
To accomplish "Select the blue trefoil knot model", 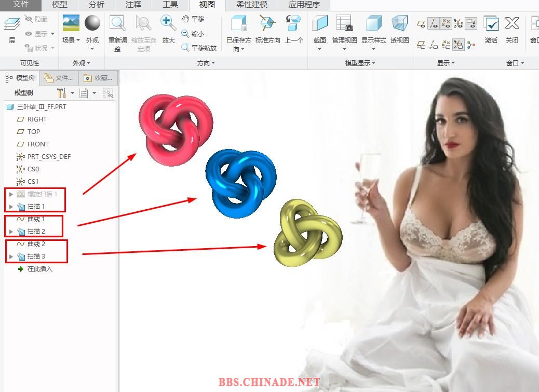I will point(240,183).
